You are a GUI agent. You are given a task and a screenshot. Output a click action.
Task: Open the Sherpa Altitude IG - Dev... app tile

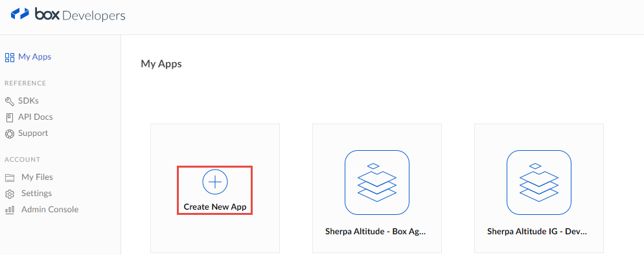pyautogui.click(x=539, y=188)
